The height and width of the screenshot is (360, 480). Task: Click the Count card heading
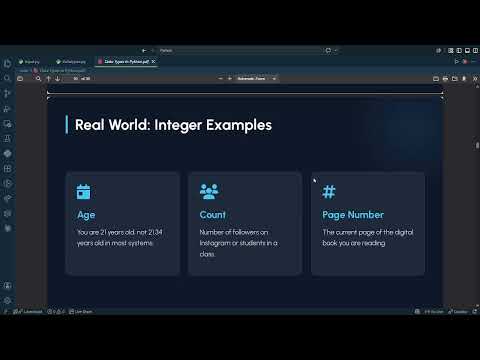(x=213, y=215)
